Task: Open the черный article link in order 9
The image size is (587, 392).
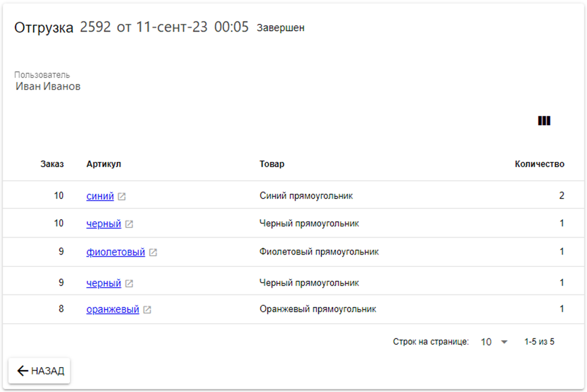Action: click(x=104, y=283)
